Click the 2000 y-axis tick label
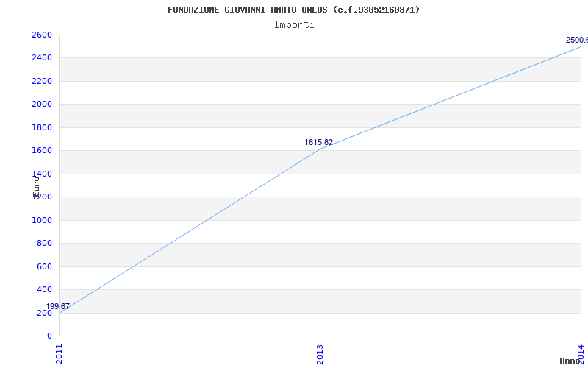The width and height of the screenshot is (588, 368). (x=42, y=104)
